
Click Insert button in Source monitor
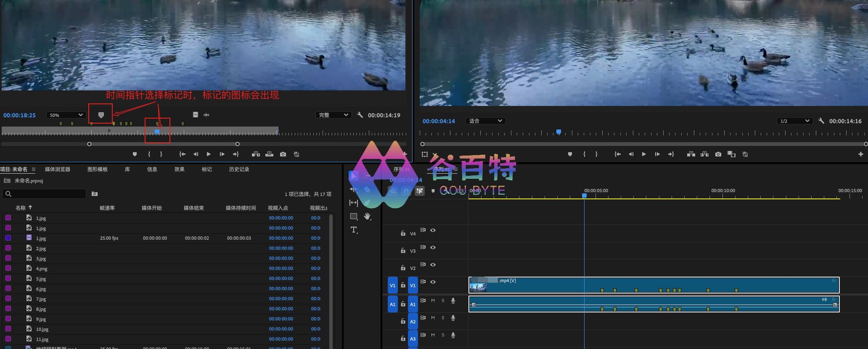click(x=256, y=154)
